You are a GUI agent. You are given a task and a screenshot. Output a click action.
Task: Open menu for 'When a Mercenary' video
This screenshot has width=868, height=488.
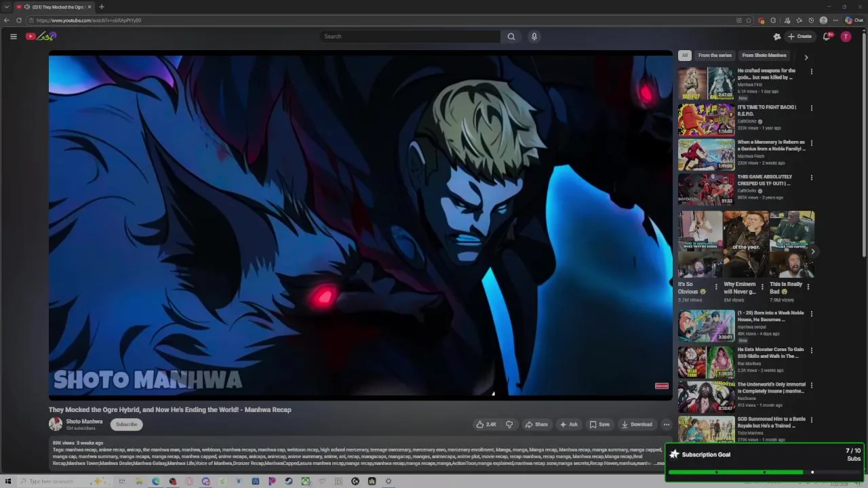pyautogui.click(x=811, y=143)
